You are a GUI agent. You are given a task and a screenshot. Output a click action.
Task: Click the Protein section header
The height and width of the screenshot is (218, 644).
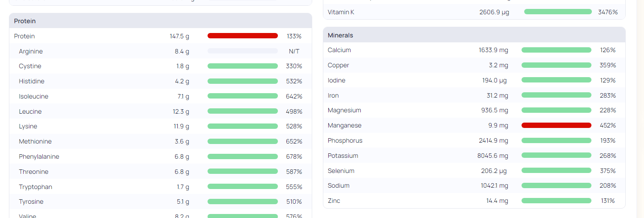160,21
